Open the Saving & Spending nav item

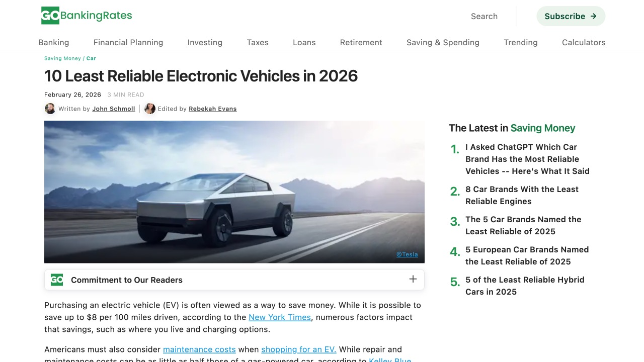tap(443, 42)
